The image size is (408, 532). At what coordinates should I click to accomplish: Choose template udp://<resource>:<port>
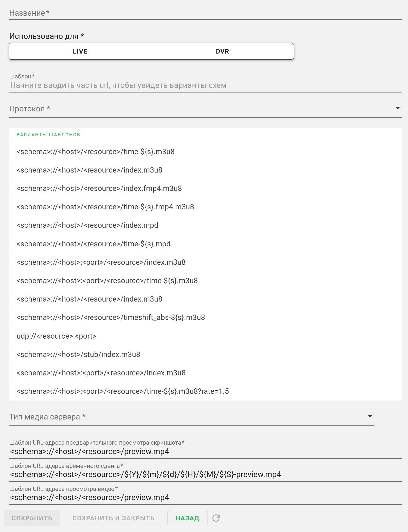tap(56, 336)
